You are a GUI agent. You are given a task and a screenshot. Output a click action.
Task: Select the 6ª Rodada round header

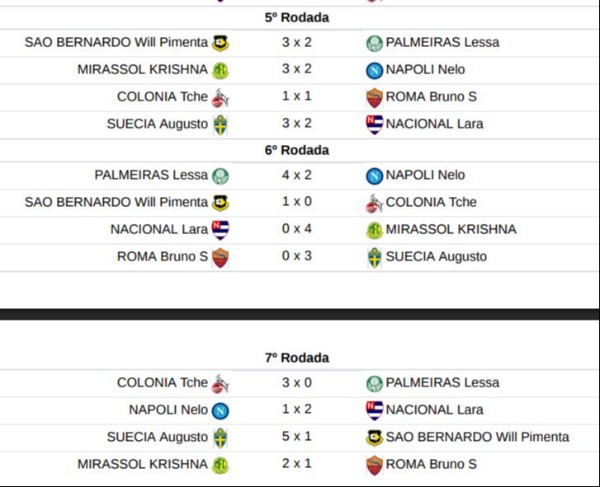click(x=297, y=150)
